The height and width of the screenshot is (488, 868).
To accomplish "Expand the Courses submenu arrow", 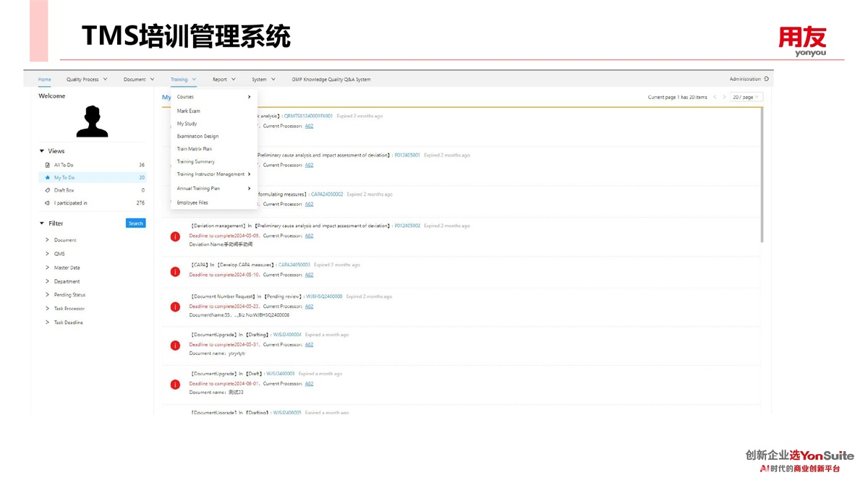I will 249,97.
